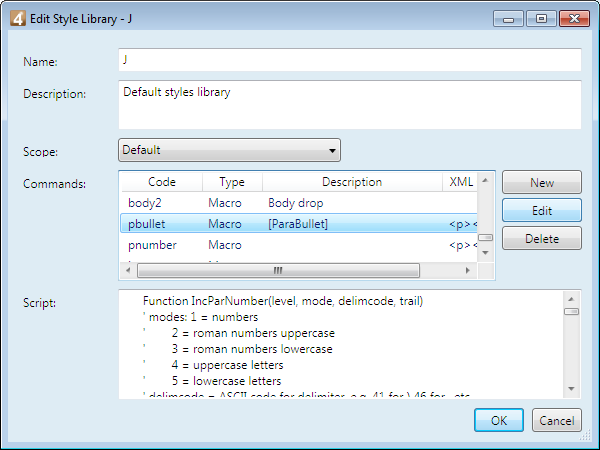Confirm with the OK button
This screenshot has width=600, height=450.
499,420
